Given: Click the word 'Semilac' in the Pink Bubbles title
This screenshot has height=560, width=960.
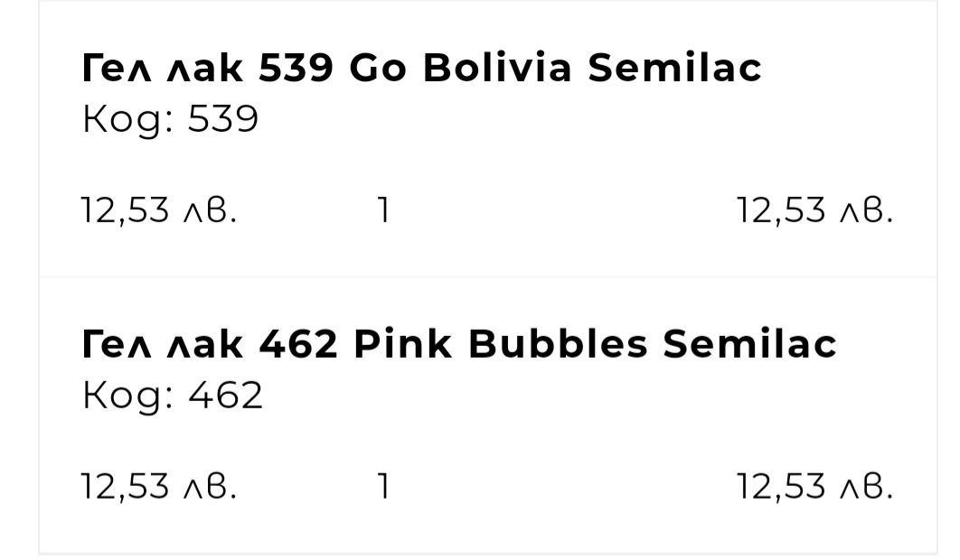Looking at the screenshot, I should point(750,344).
